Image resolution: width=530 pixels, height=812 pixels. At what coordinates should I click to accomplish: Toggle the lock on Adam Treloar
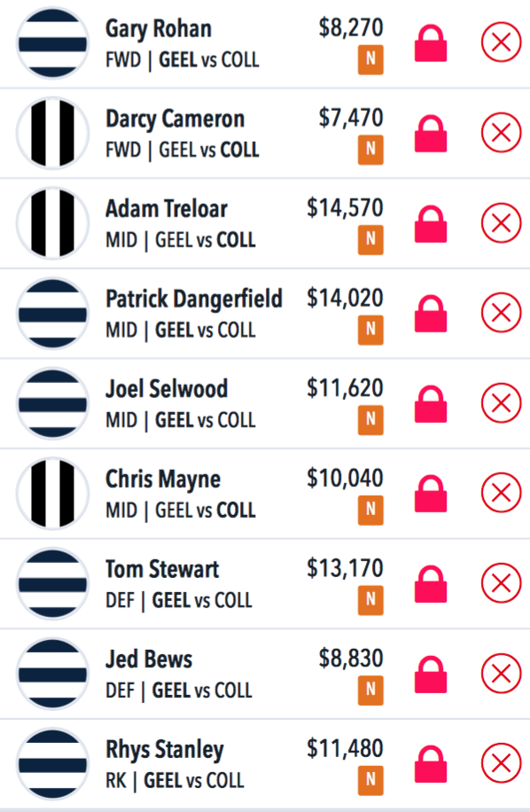431,224
